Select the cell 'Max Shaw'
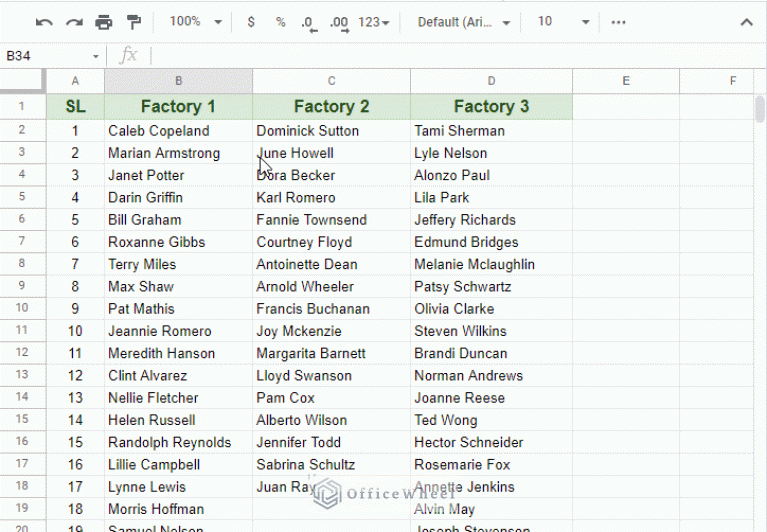 pyautogui.click(x=179, y=287)
